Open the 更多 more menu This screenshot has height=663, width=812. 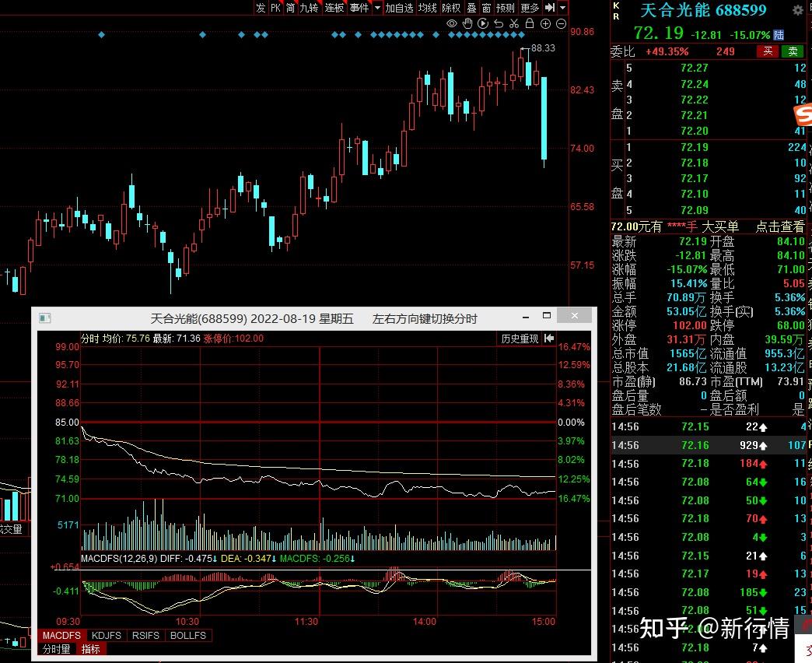pyautogui.click(x=530, y=8)
